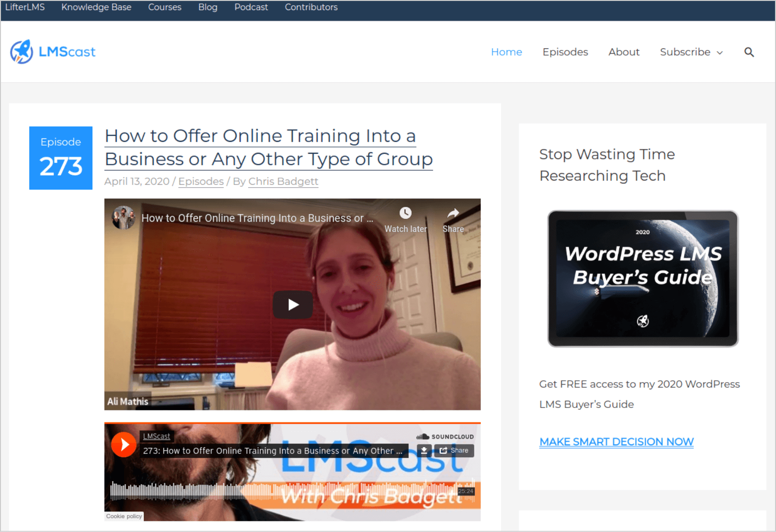This screenshot has height=532, width=776.
Task: Click the SoundCloud track title 273
Action: [x=273, y=451]
